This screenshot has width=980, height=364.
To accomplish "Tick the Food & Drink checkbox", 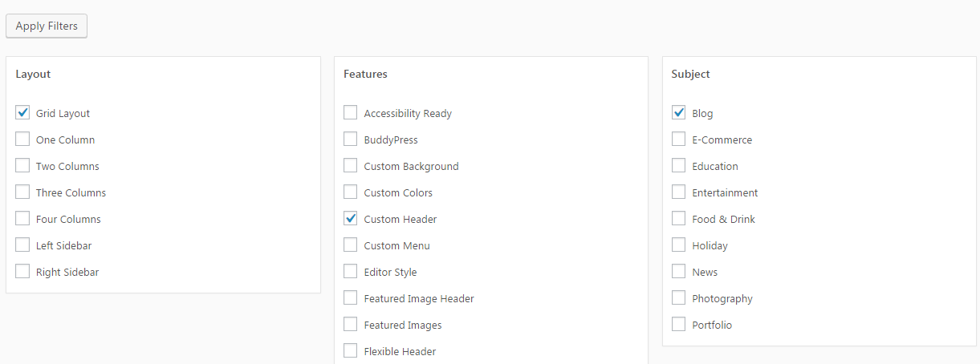I will coord(679,218).
